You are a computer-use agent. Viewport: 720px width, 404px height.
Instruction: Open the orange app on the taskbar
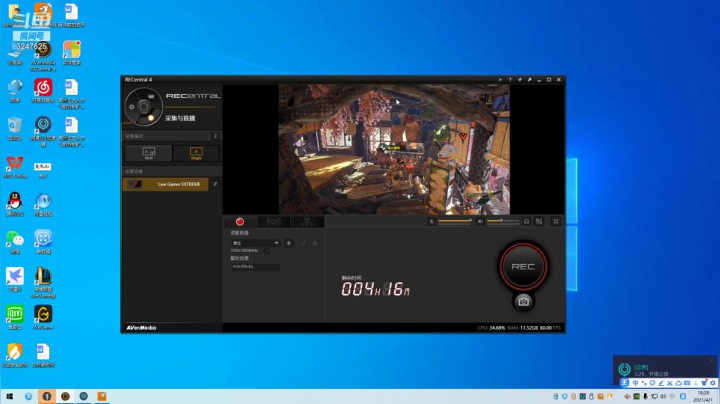(102, 396)
